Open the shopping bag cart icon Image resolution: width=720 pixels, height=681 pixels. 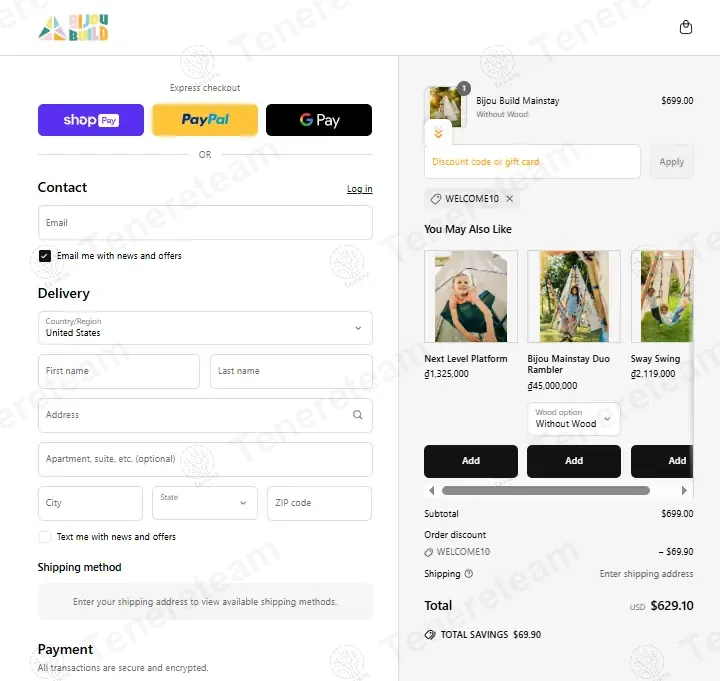(x=686, y=27)
